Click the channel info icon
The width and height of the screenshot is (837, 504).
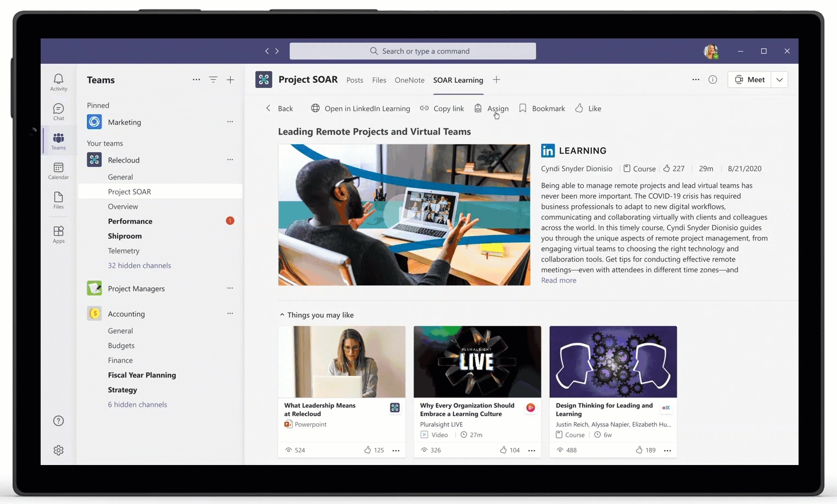pyautogui.click(x=713, y=80)
